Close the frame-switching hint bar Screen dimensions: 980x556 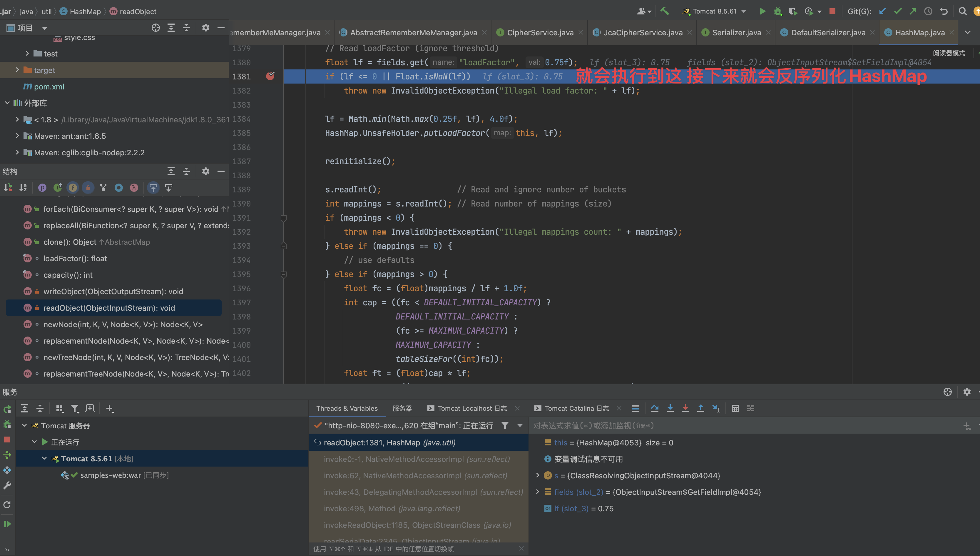[521, 548]
